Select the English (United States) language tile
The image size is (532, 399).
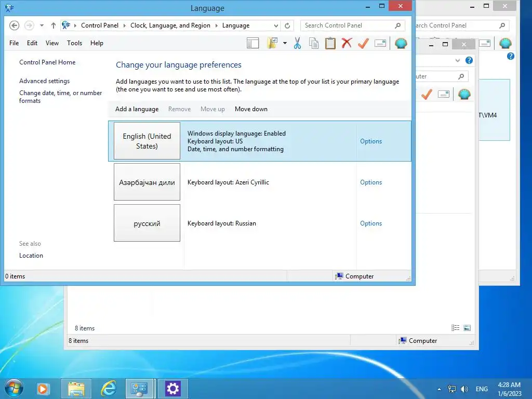(x=147, y=141)
